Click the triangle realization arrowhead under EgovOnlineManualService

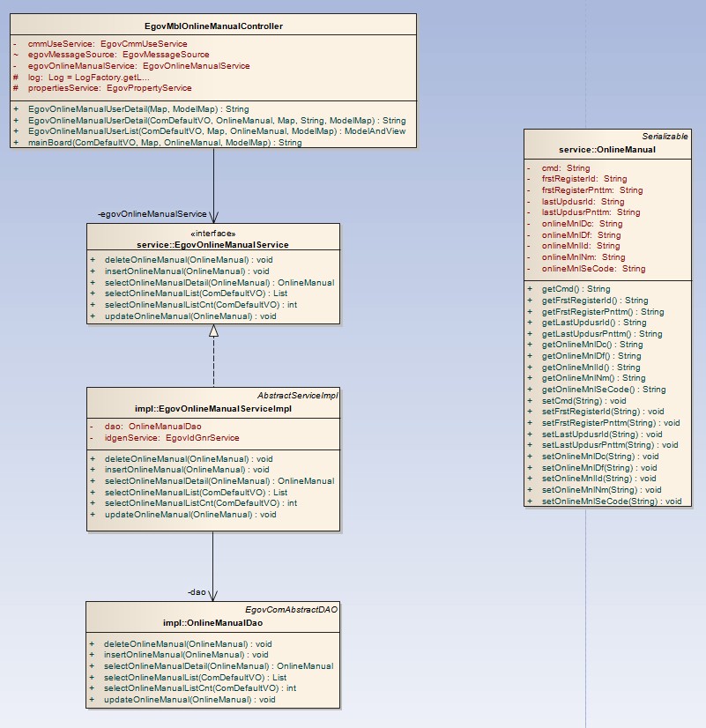pos(213,331)
